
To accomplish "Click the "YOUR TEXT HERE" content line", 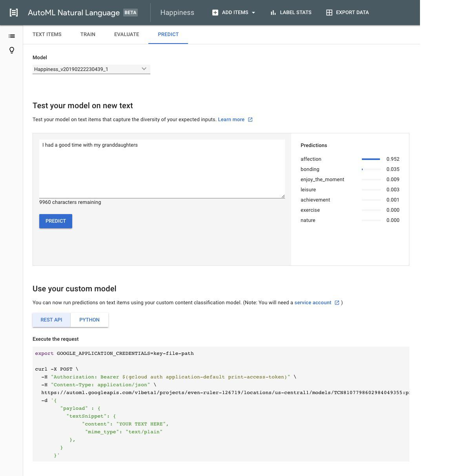I will [125, 424].
